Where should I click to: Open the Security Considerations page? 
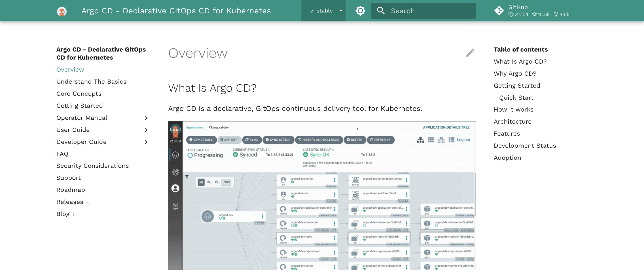click(93, 166)
